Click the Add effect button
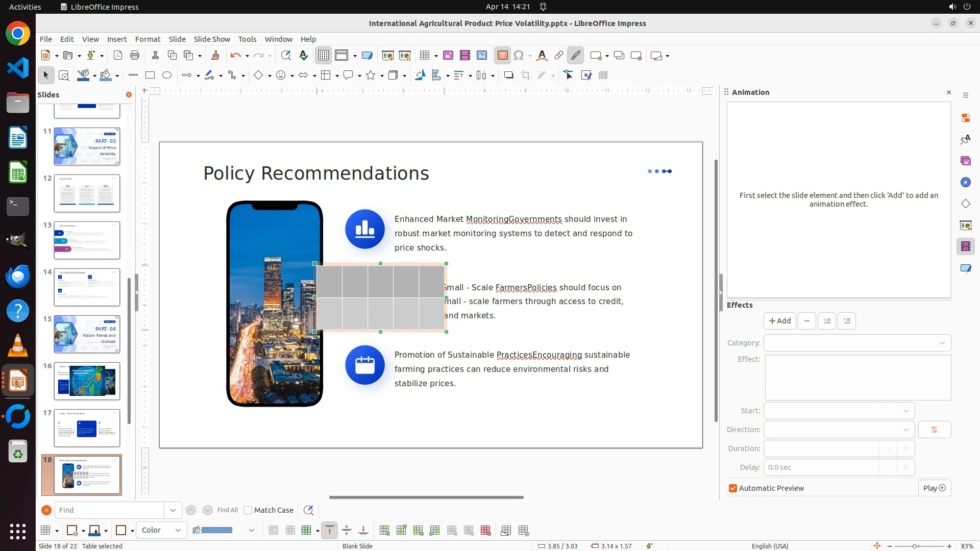 click(x=779, y=321)
